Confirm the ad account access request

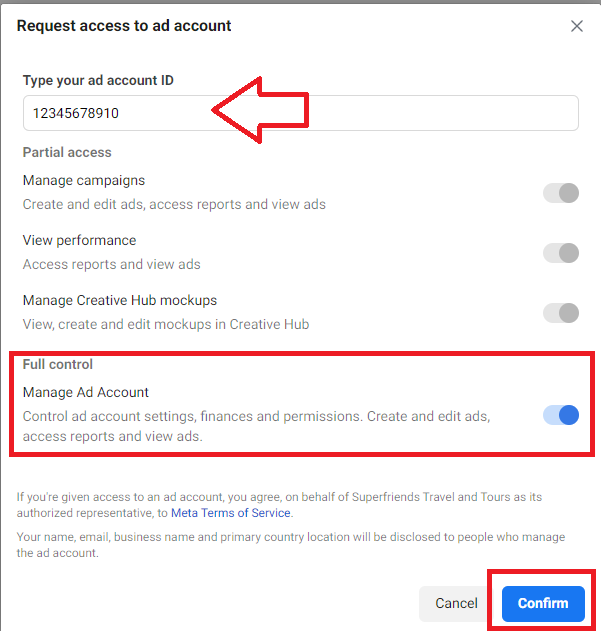tap(543, 603)
